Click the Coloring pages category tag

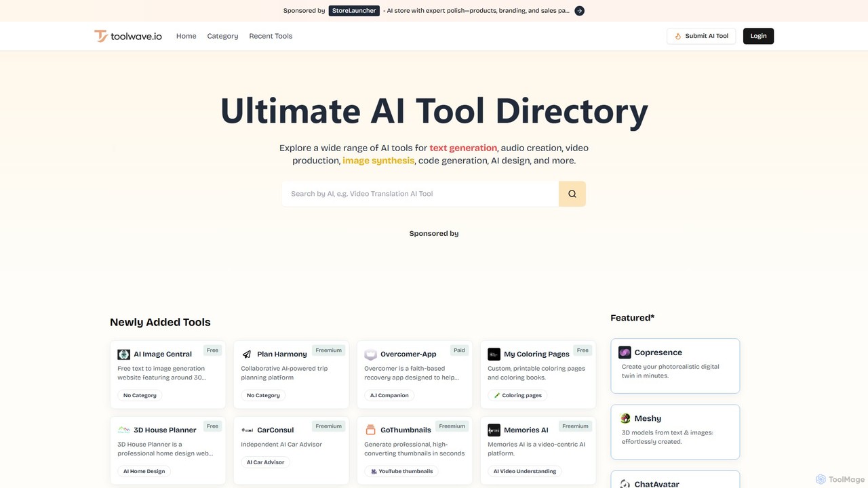pos(517,395)
